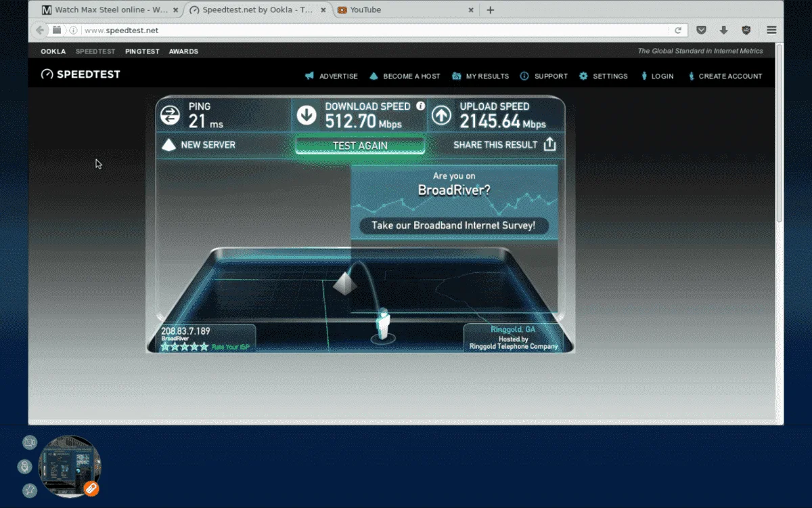Reload the page with the refresh icon
812x508 pixels.
click(x=678, y=30)
